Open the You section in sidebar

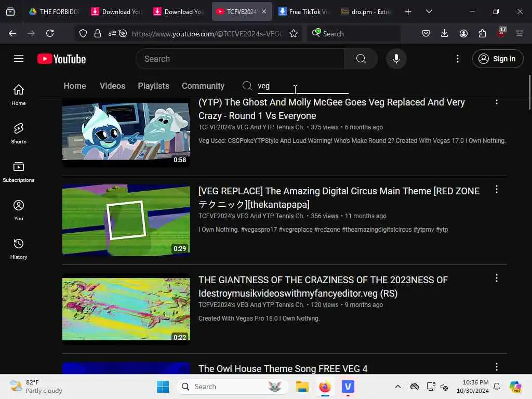[19, 210]
